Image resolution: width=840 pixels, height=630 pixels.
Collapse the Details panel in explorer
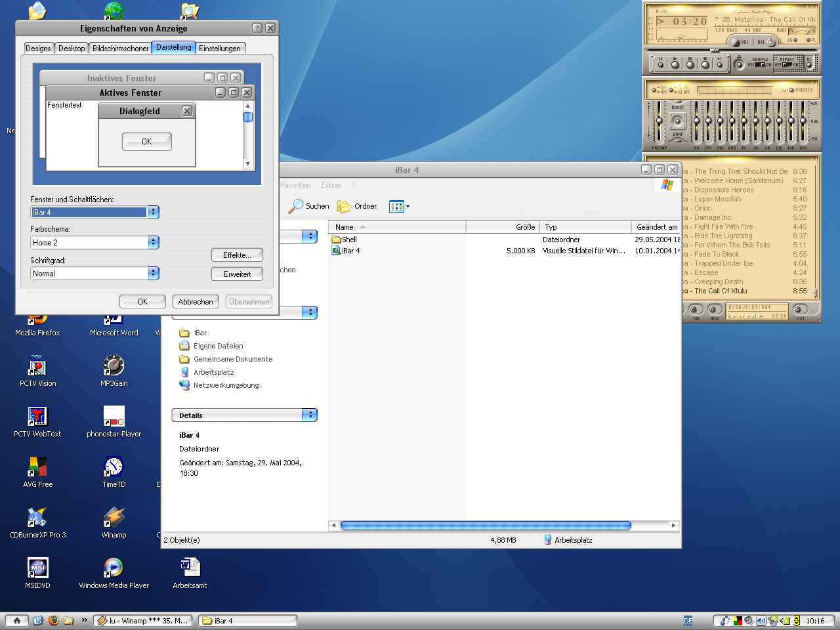pyautogui.click(x=310, y=415)
